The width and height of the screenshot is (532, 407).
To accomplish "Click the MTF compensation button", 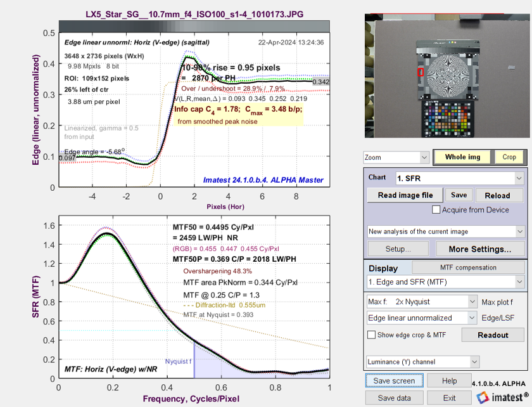I will point(467,268).
